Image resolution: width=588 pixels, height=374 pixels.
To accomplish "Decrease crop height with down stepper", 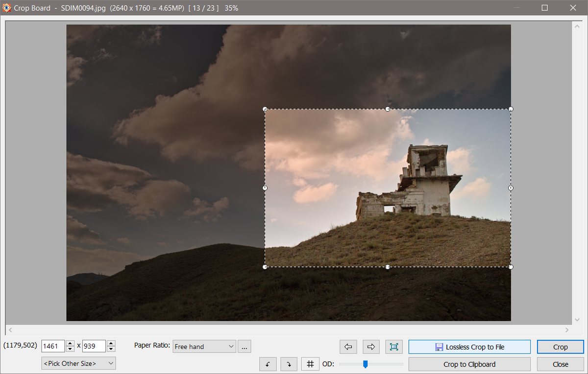I will point(111,349).
